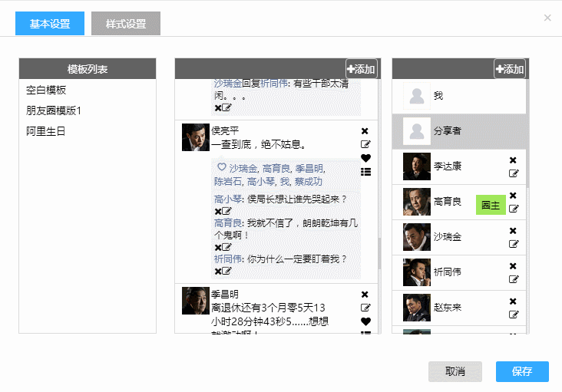Open the 样式设置 tab
Screen dimensions: 562x392
click(126, 24)
